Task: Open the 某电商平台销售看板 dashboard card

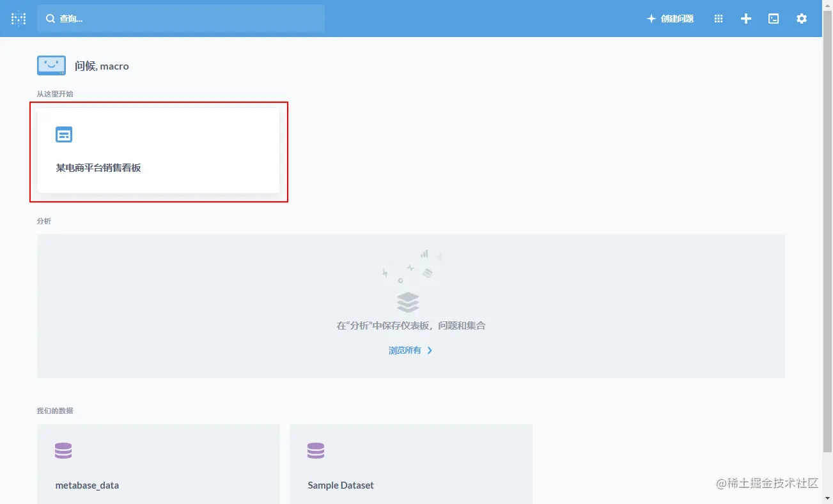Action: (159, 151)
